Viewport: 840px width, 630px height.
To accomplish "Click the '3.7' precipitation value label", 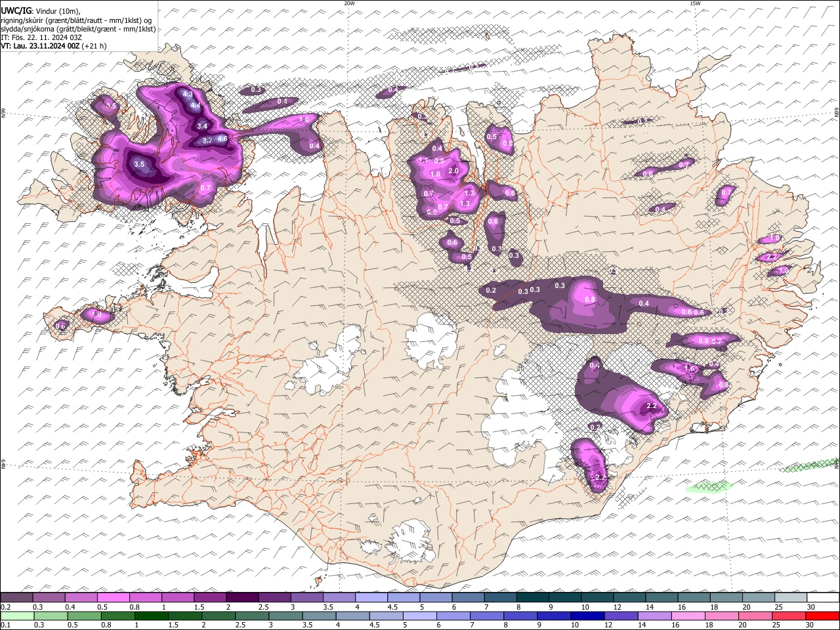I will pos(207,140).
